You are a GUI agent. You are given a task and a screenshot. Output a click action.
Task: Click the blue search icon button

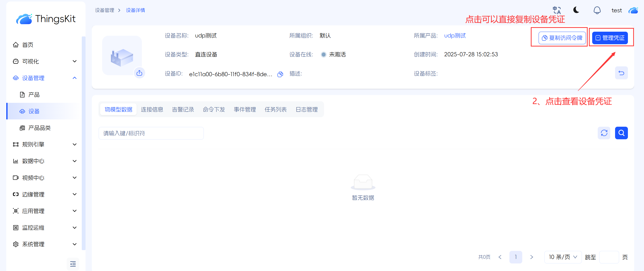pos(621,133)
